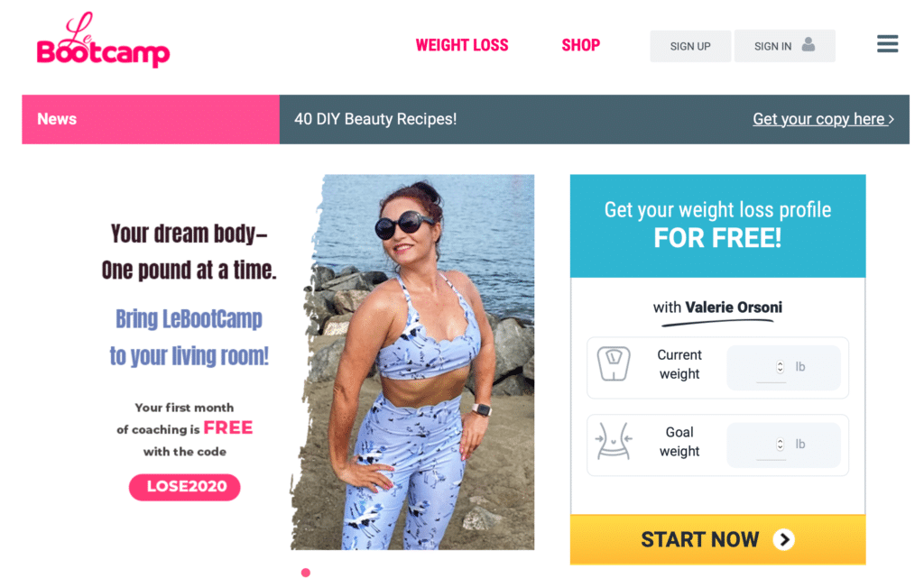Click the waistline goal icon
Image resolution: width=924 pixels, height=578 pixels.
[x=614, y=441]
